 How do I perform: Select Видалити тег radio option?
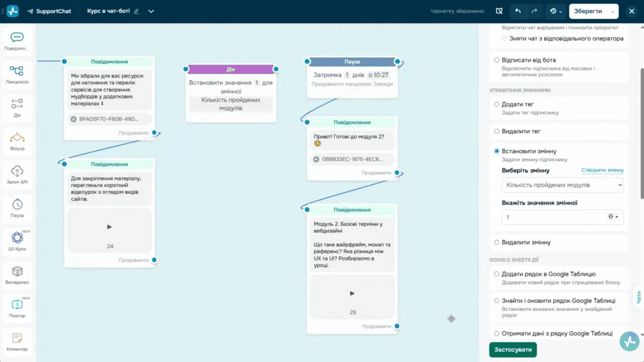(497, 131)
